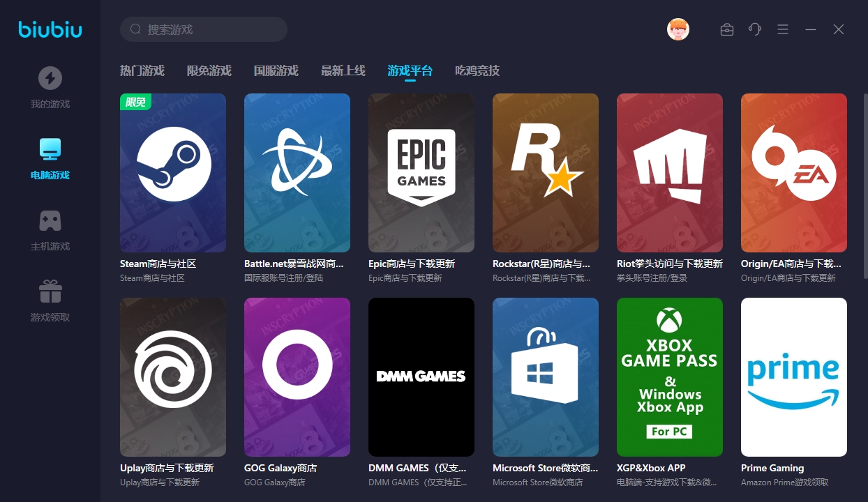Select the 最新上线 tab
868x502 pixels.
point(343,70)
